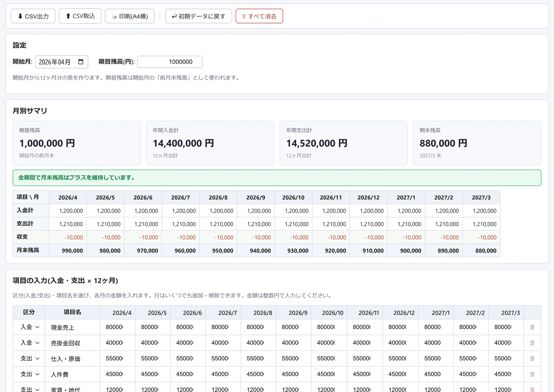Open the 区分 dropdown for 売掛金回収 row
554x392 pixels.
point(29,343)
